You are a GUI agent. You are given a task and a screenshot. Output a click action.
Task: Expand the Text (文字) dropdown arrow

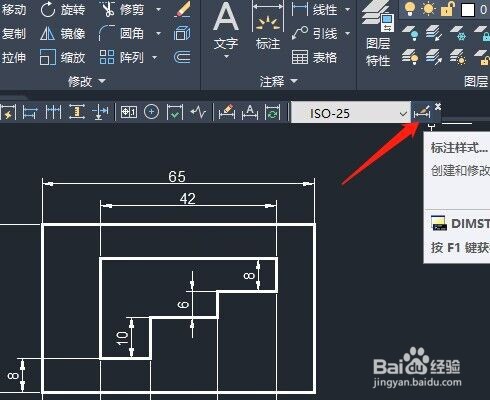(x=226, y=56)
